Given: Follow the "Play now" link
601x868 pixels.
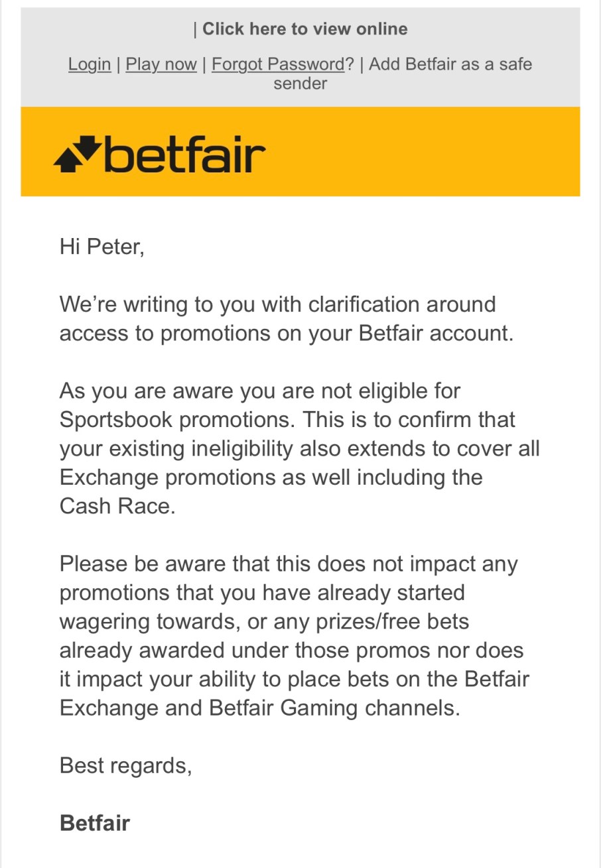Looking at the screenshot, I should (161, 64).
